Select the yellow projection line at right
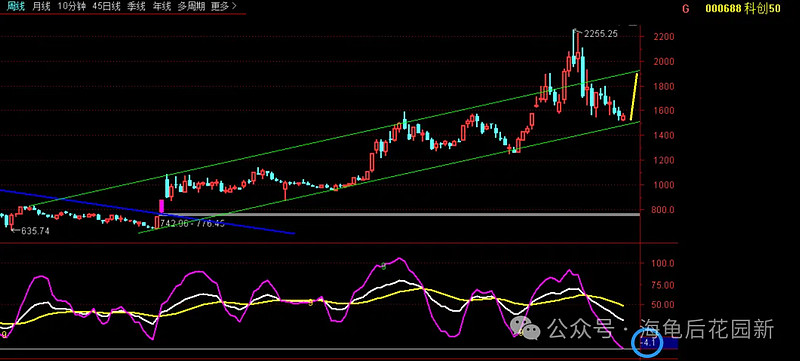 [634, 97]
